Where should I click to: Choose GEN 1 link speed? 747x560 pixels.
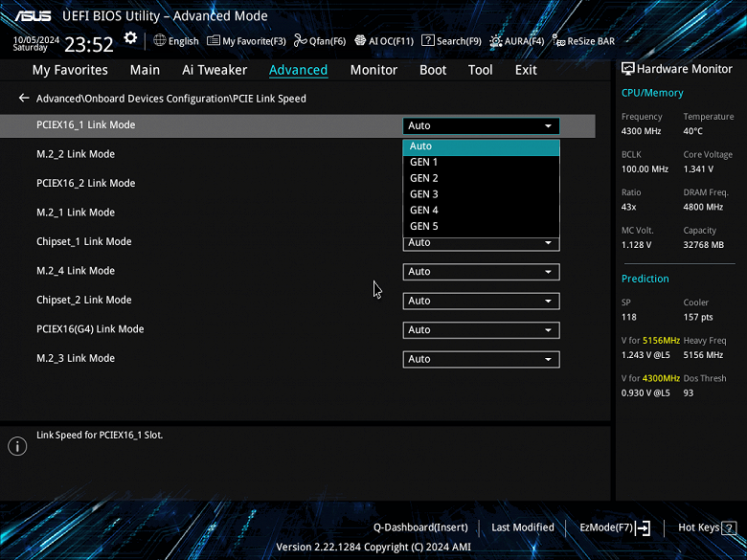pos(481,163)
